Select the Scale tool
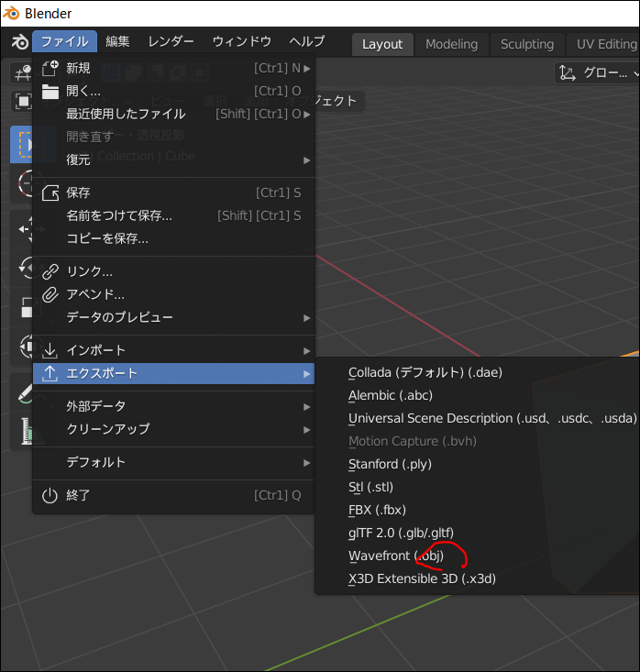This screenshot has height=672, width=640. [27, 307]
